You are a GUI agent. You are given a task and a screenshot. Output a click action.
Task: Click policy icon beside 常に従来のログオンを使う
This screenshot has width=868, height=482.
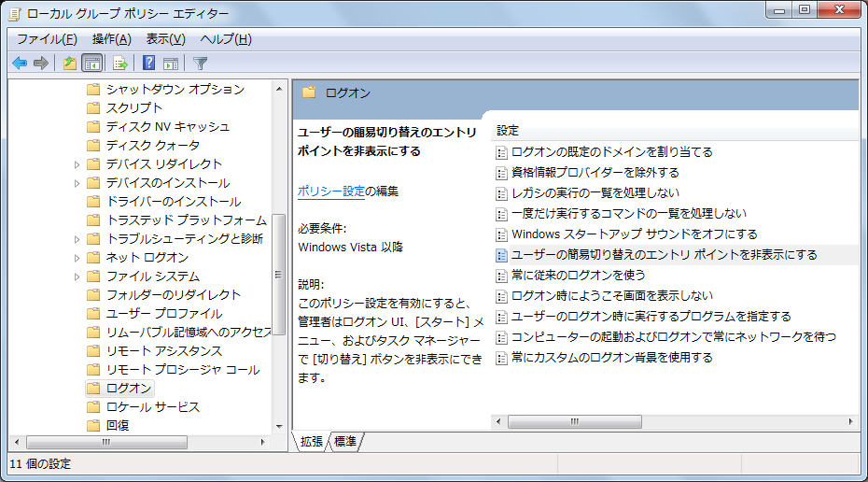click(x=501, y=276)
